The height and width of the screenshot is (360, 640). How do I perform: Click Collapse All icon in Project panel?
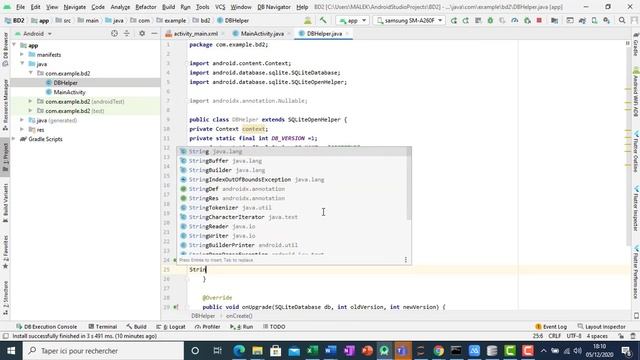click(127, 33)
